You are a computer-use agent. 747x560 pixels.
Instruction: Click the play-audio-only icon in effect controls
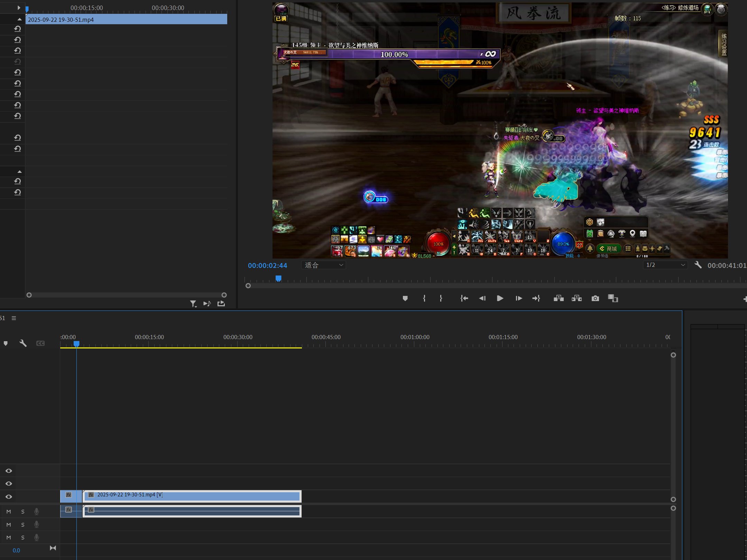(x=207, y=304)
